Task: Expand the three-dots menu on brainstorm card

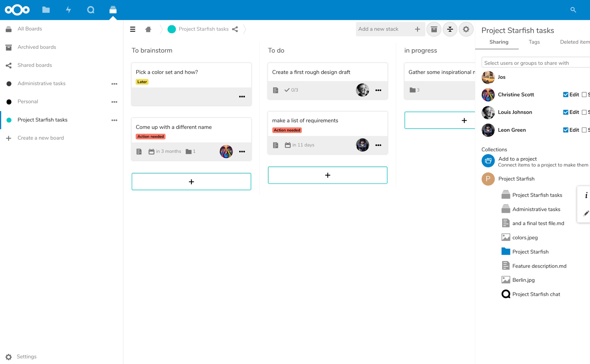Action: 242,96
